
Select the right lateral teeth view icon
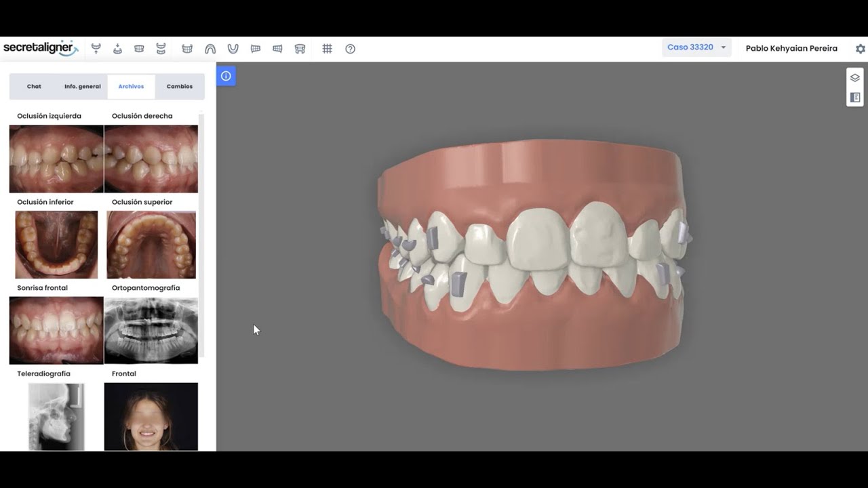pos(277,48)
